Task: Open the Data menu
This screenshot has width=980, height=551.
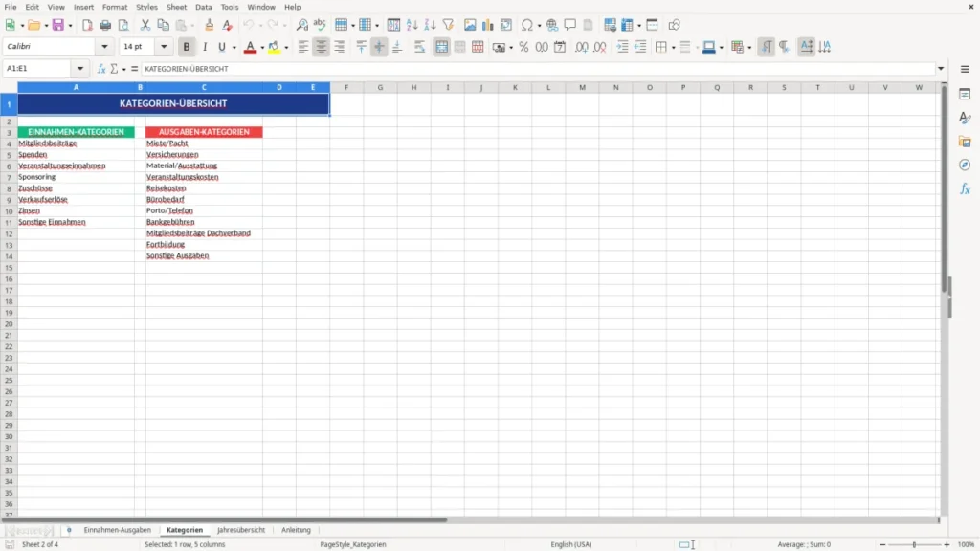Action: click(x=203, y=7)
